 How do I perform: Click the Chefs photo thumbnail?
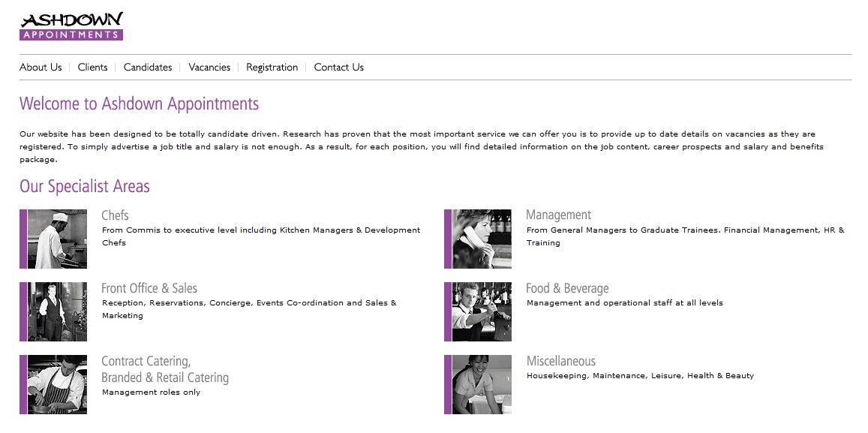pyautogui.click(x=57, y=239)
